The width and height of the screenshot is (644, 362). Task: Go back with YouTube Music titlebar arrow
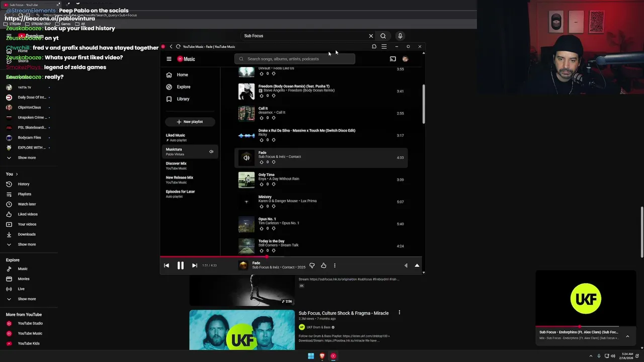click(x=171, y=47)
